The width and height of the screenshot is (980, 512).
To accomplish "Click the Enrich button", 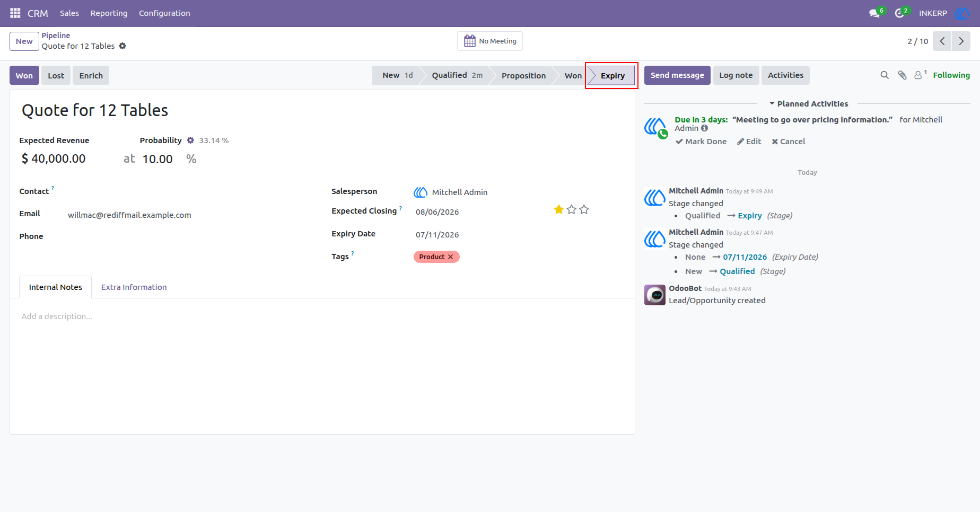I will coord(91,76).
